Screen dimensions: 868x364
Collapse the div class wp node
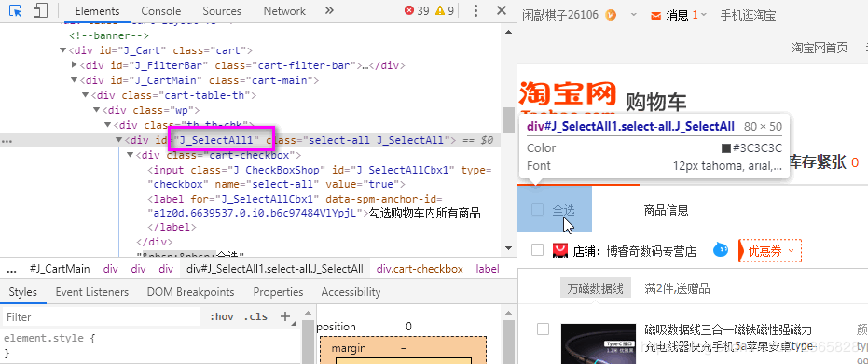click(97, 110)
